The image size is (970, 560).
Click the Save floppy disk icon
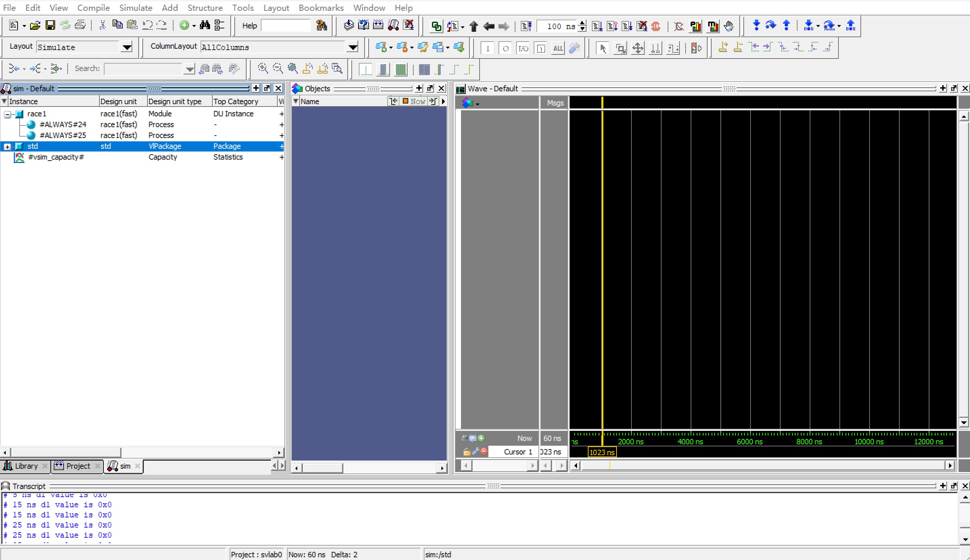tap(50, 26)
